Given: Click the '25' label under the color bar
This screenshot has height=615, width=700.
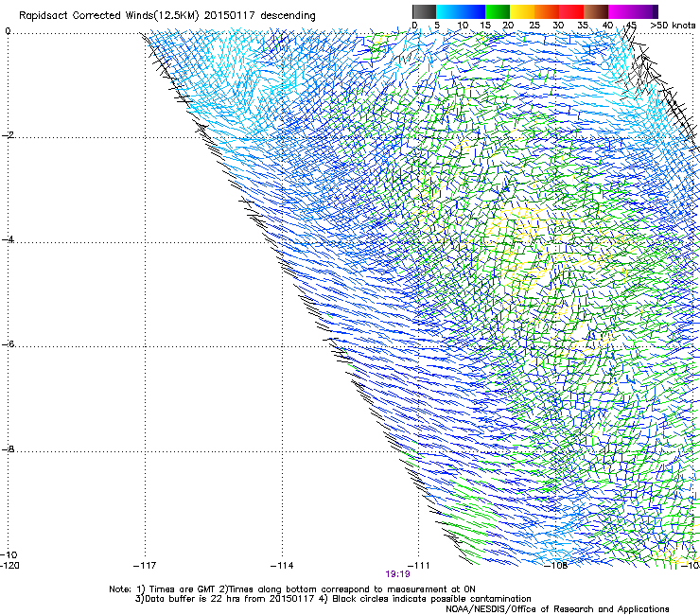Looking at the screenshot, I should 534,26.
